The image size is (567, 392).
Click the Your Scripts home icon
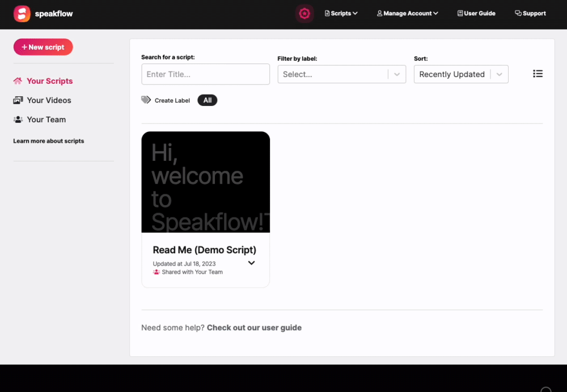18,81
